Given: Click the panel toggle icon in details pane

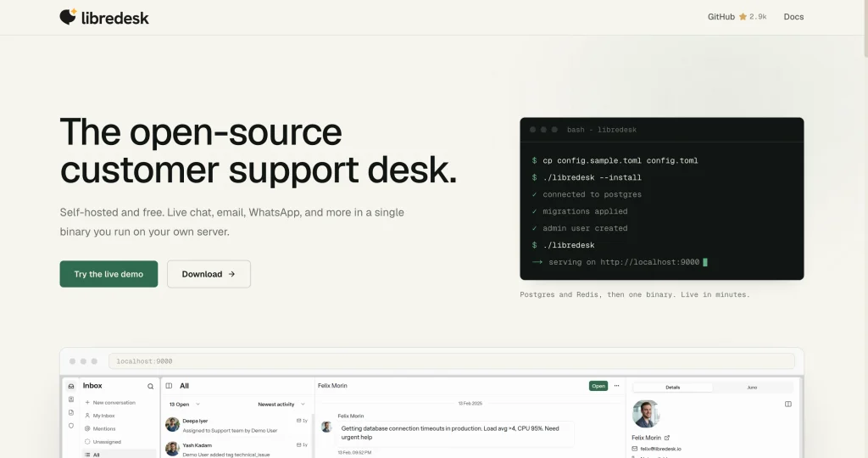Looking at the screenshot, I should pos(787,405).
